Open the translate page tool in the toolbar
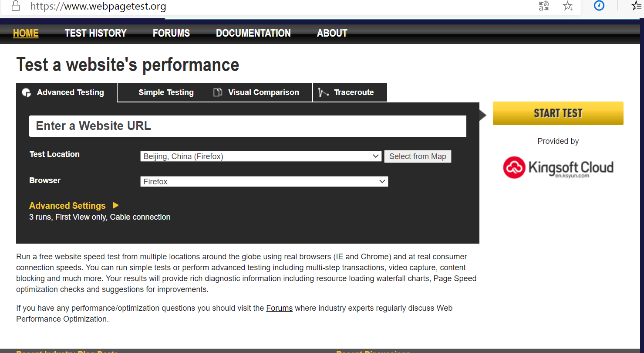644x353 pixels. click(543, 6)
